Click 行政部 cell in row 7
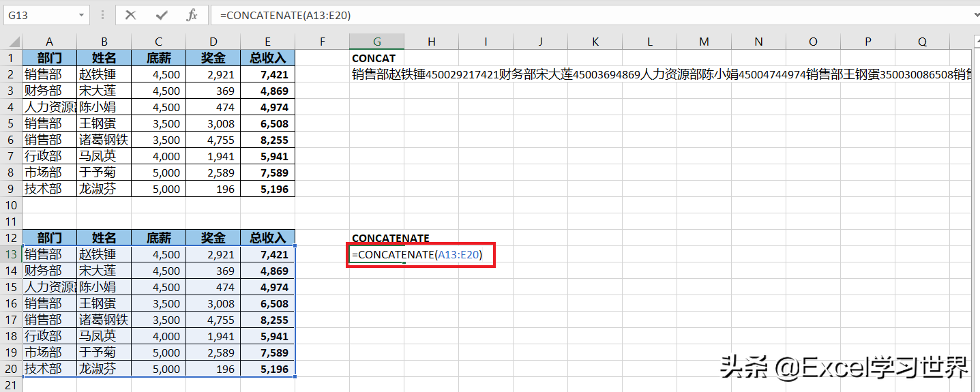The image size is (980, 392). tap(50, 156)
